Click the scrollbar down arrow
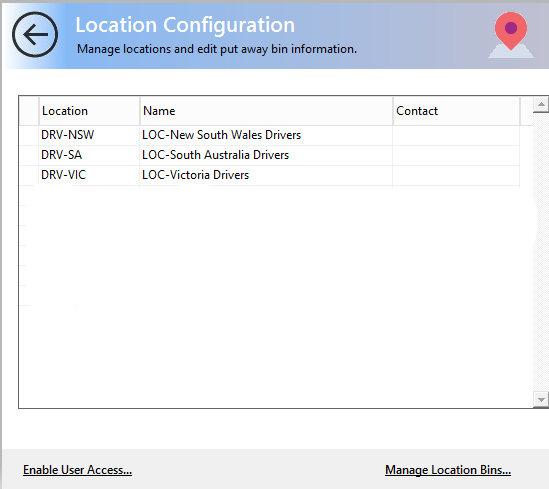This screenshot has width=549, height=489. [541, 400]
